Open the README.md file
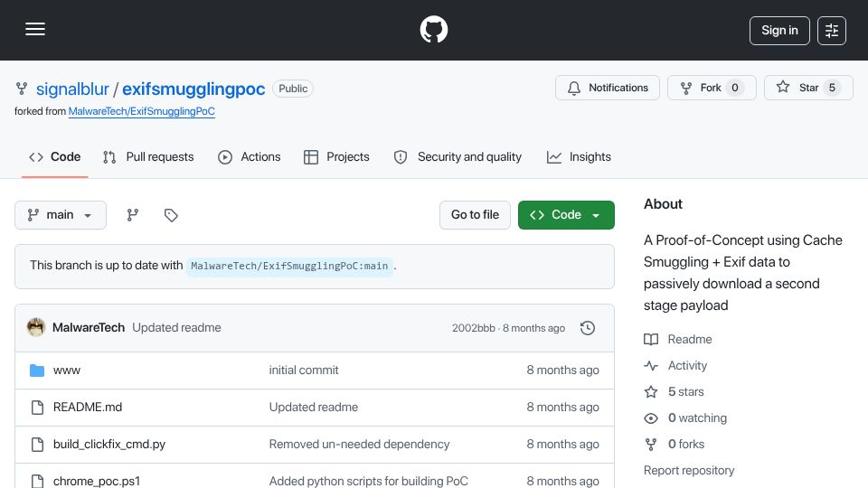868x488 pixels. [x=88, y=408]
